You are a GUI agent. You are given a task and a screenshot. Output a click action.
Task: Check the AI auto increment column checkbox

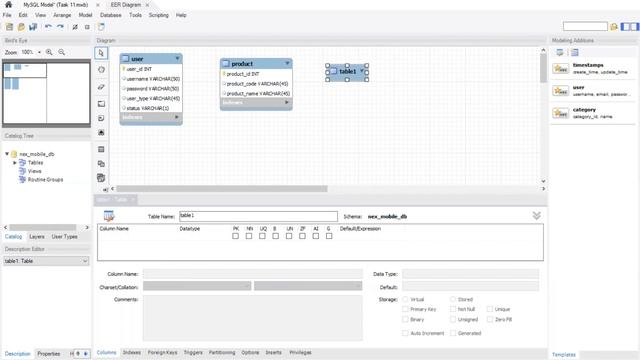point(316,236)
